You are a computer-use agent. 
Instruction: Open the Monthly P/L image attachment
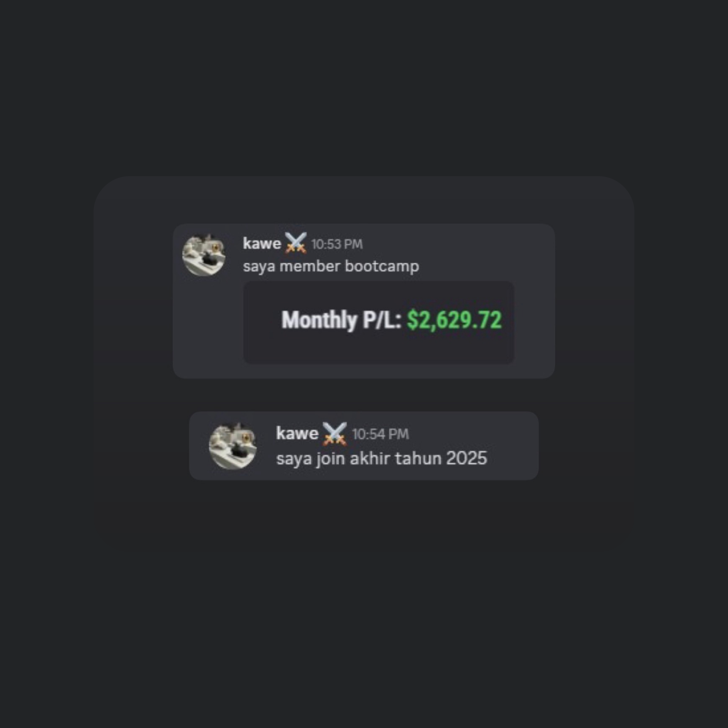coord(379,323)
